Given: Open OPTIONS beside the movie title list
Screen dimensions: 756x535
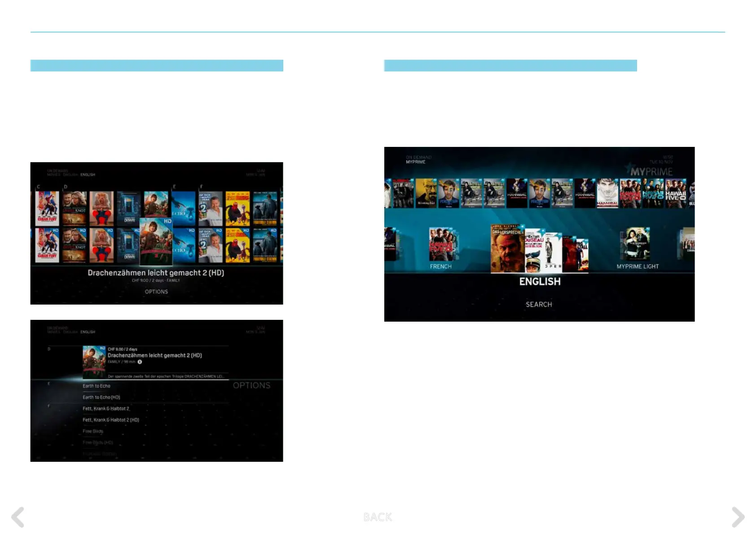Looking at the screenshot, I should coord(251,385).
